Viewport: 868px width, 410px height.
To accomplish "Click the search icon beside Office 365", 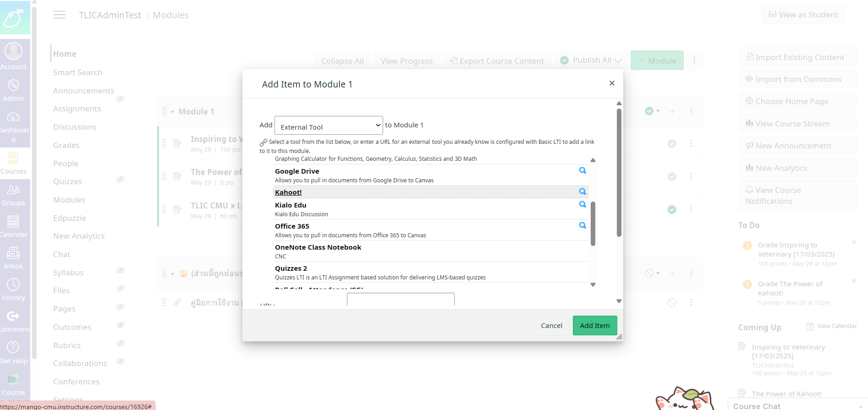I will coord(582,225).
